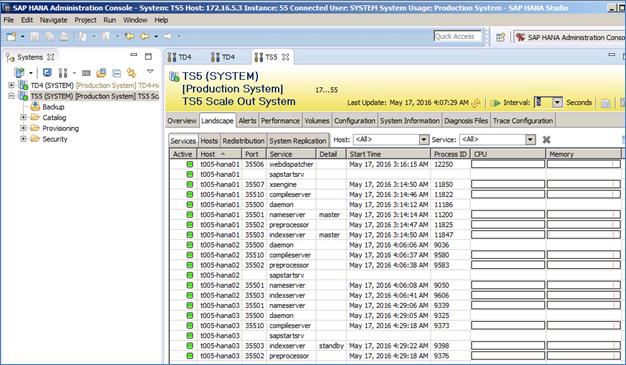
Task: Click the Memory bar of indexserver master row
Action: [583, 235]
